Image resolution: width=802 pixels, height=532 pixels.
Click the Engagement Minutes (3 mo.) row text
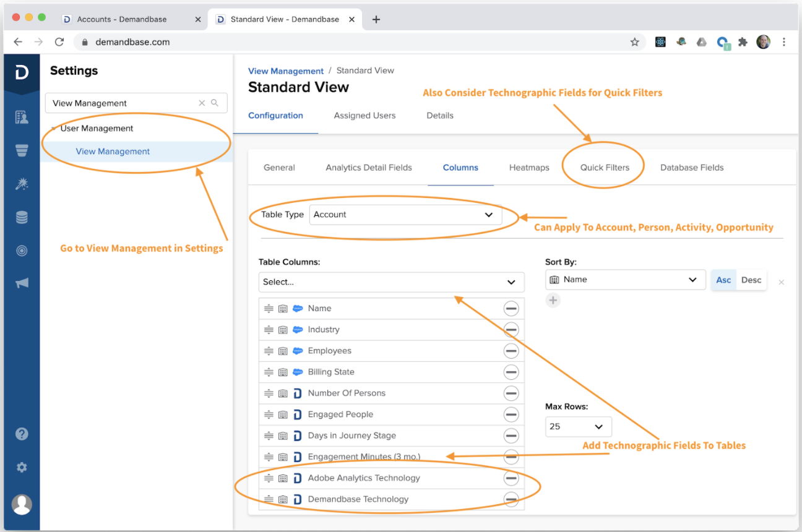pyautogui.click(x=364, y=457)
